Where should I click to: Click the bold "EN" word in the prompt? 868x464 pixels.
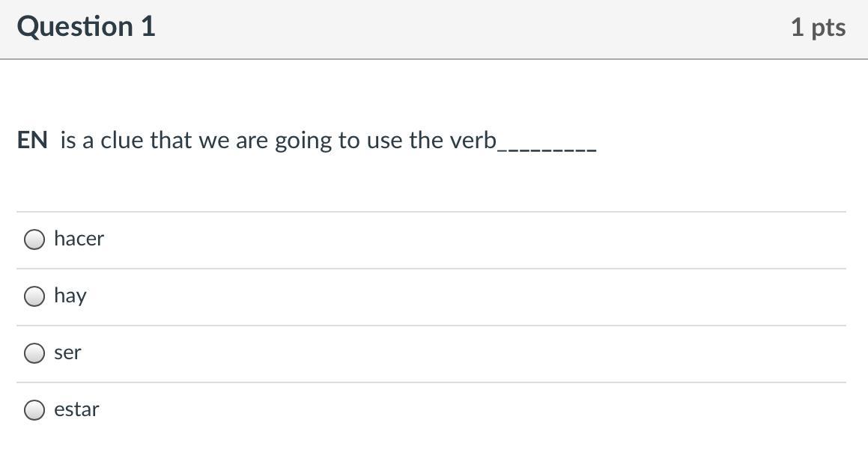[x=32, y=140]
